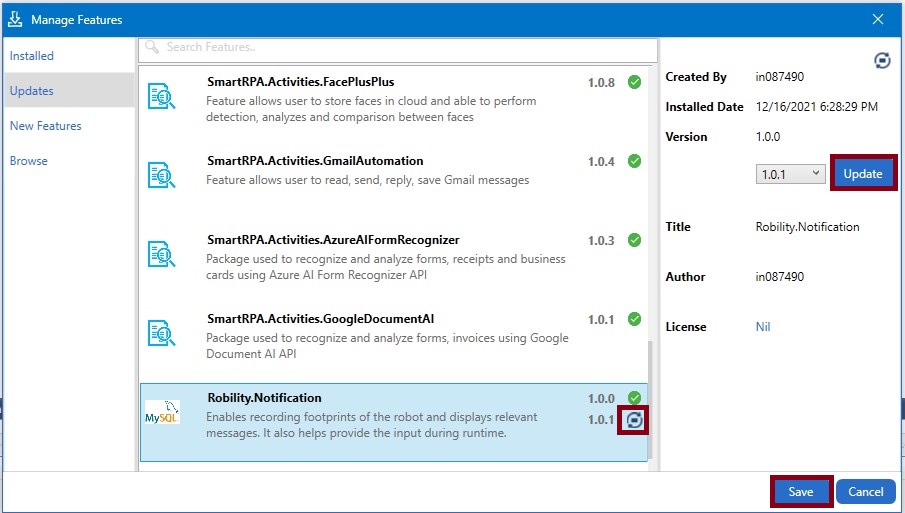This screenshot has width=905, height=513.
Task: Click the Robility.Notification MySQL icon
Action: click(x=163, y=412)
